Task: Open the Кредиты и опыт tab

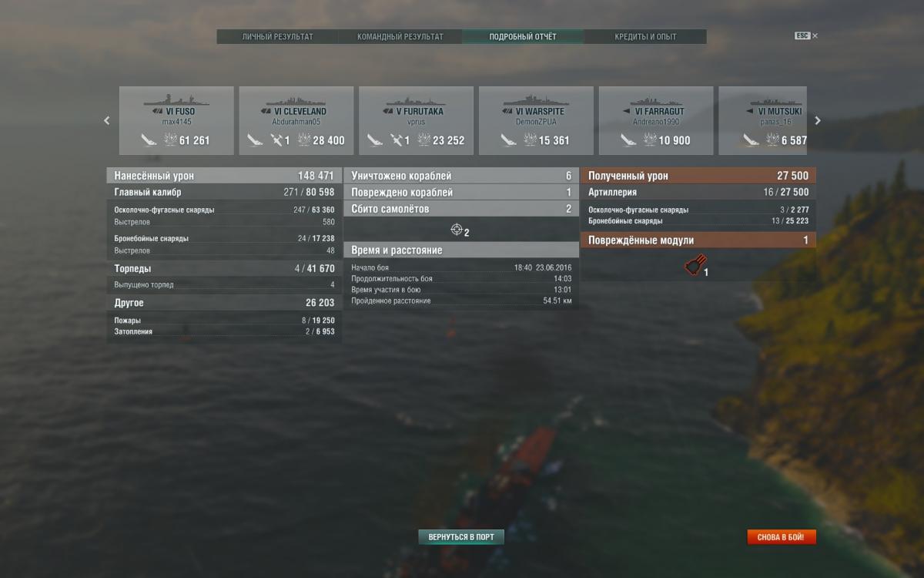Action: click(645, 37)
